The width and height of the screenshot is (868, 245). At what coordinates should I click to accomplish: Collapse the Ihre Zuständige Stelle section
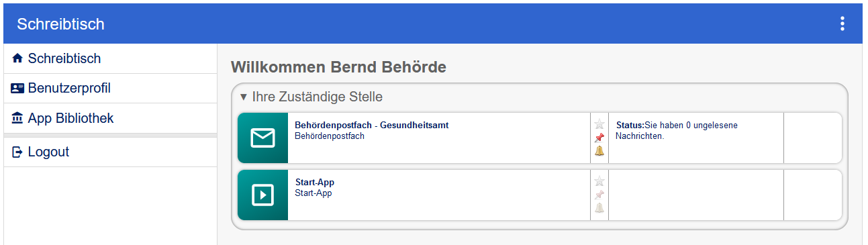click(311, 97)
